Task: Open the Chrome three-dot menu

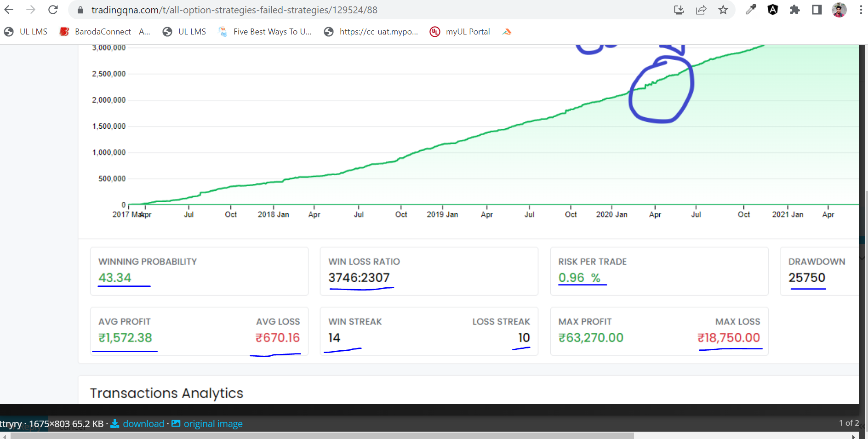Action: coord(861,10)
